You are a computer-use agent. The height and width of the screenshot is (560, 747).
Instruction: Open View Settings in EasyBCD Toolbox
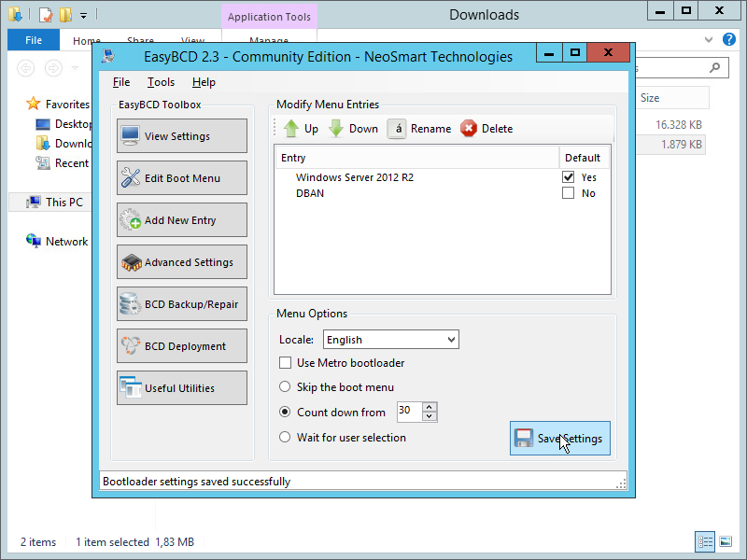pyautogui.click(x=182, y=136)
